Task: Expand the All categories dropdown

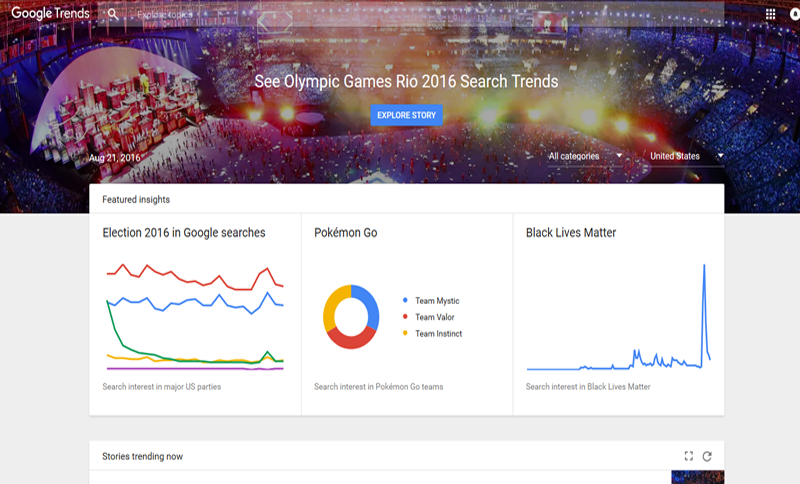Action: point(585,156)
